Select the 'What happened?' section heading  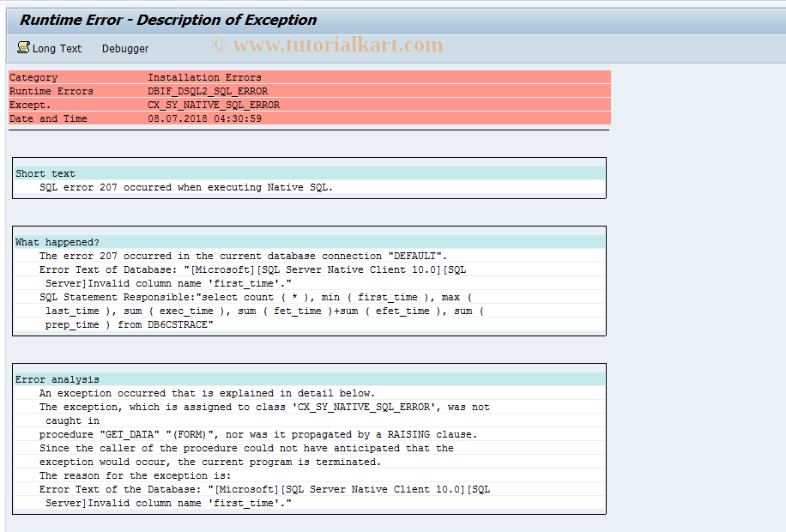(57, 242)
